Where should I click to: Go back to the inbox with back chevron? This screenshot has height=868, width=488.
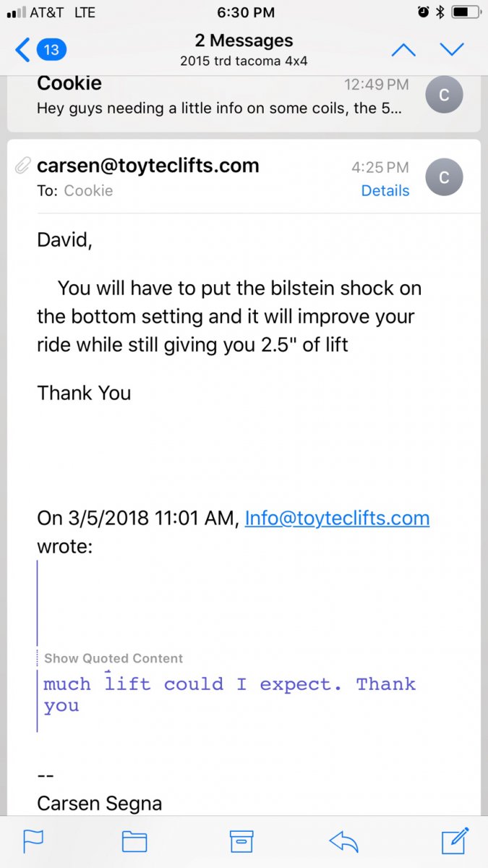click(x=23, y=50)
